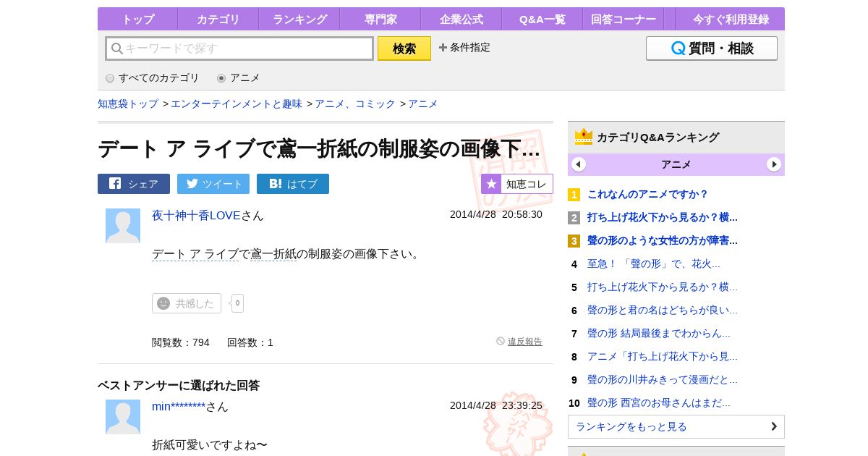Open 夜十神十香LOVE user profile link
Image resolution: width=868 pixels, height=456 pixels.
click(196, 215)
